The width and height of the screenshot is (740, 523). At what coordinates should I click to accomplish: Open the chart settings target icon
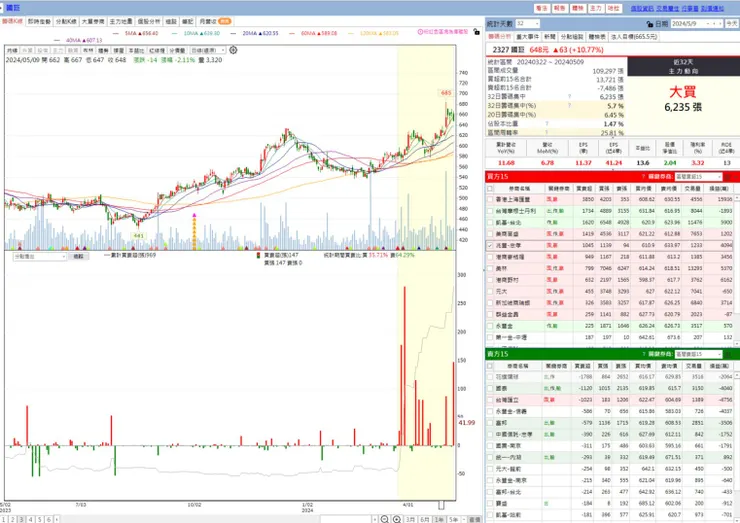point(233,50)
